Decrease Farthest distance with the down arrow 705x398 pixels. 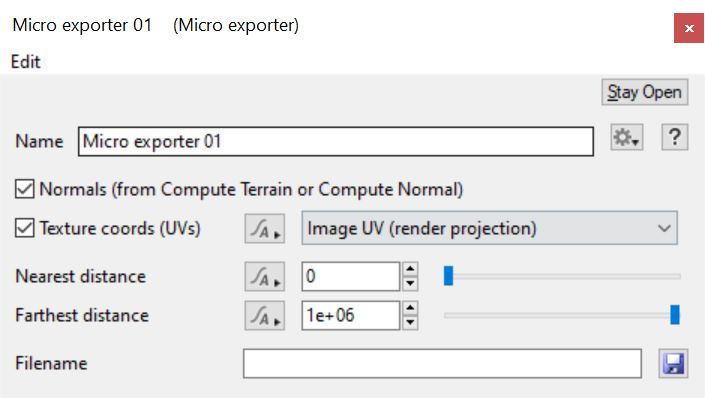coord(410,323)
